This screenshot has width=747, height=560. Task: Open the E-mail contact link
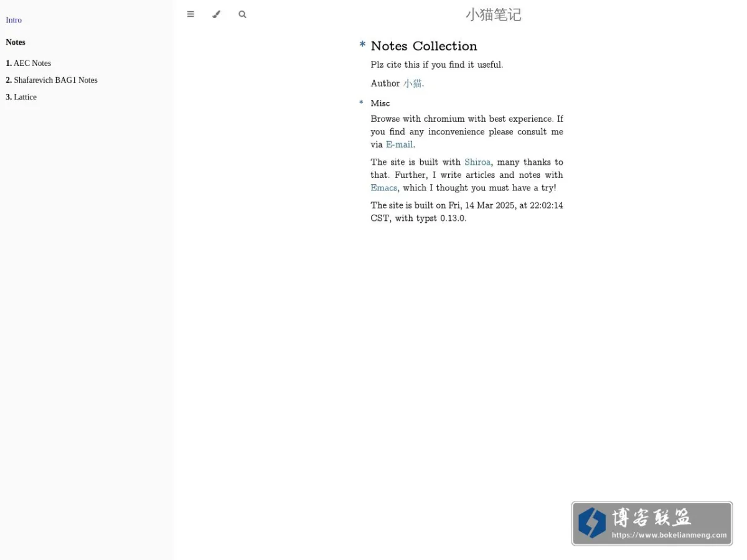[x=399, y=144]
